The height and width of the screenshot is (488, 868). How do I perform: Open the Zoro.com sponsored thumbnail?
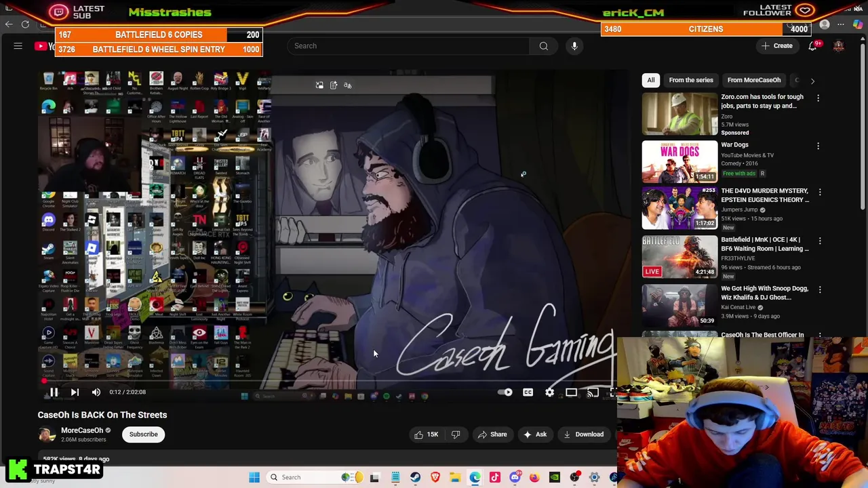[679, 113]
